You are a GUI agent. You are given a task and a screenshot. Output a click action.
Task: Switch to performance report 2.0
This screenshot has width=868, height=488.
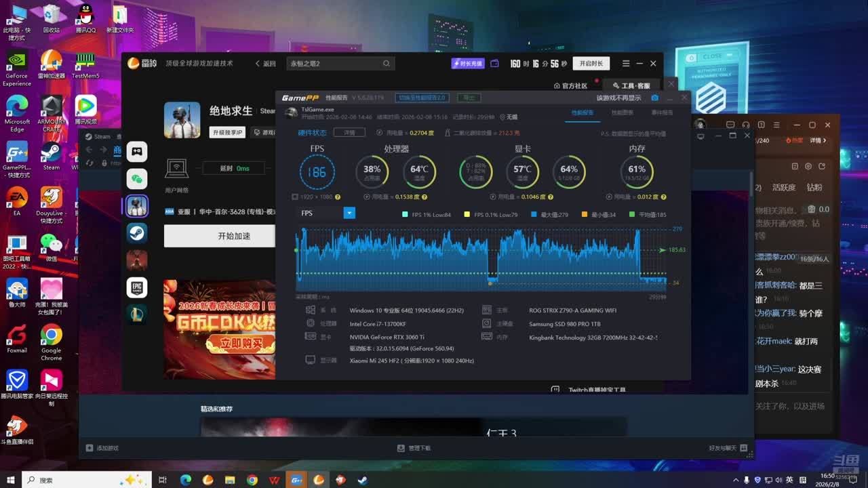point(422,98)
